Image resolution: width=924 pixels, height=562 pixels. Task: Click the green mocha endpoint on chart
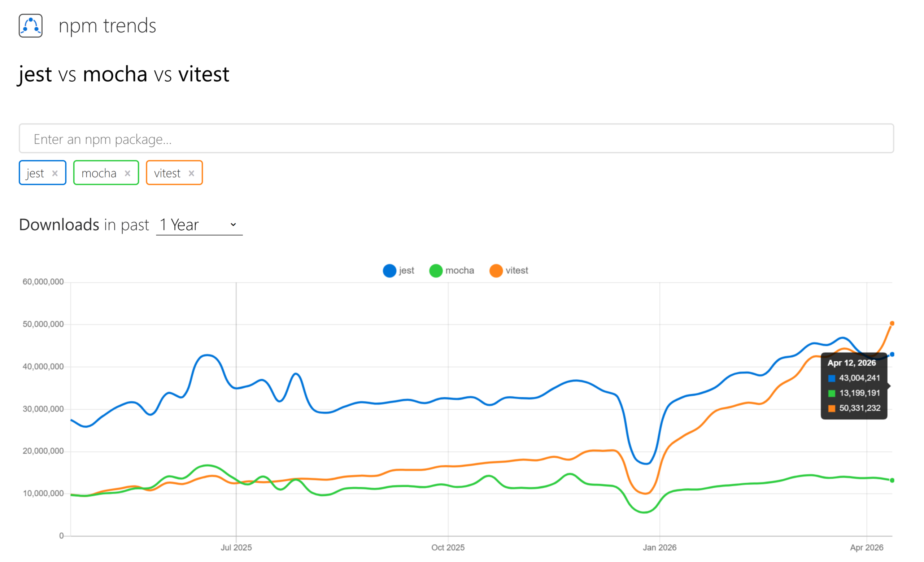[x=892, y=480]
